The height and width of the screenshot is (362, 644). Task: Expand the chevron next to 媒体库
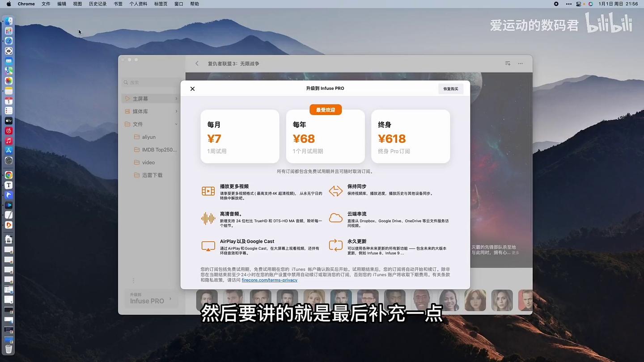point(176,111)
